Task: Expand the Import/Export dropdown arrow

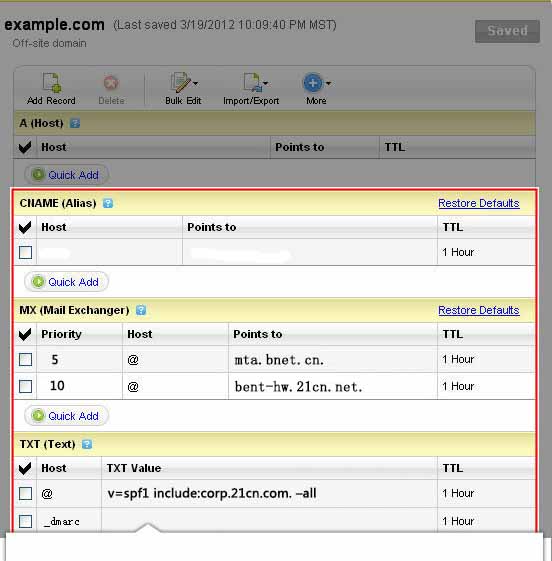Action: (265, 83)
